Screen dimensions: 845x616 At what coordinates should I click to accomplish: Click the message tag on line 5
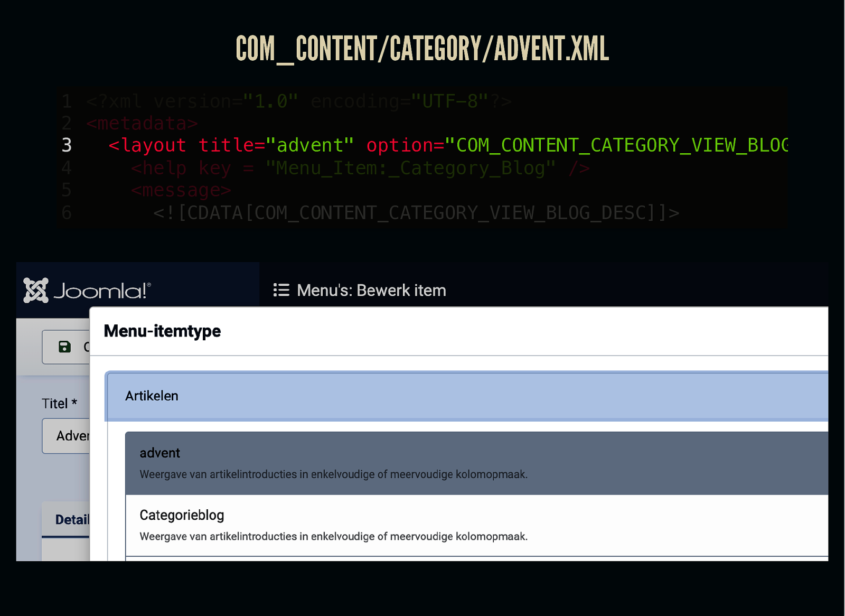point(181,190)
